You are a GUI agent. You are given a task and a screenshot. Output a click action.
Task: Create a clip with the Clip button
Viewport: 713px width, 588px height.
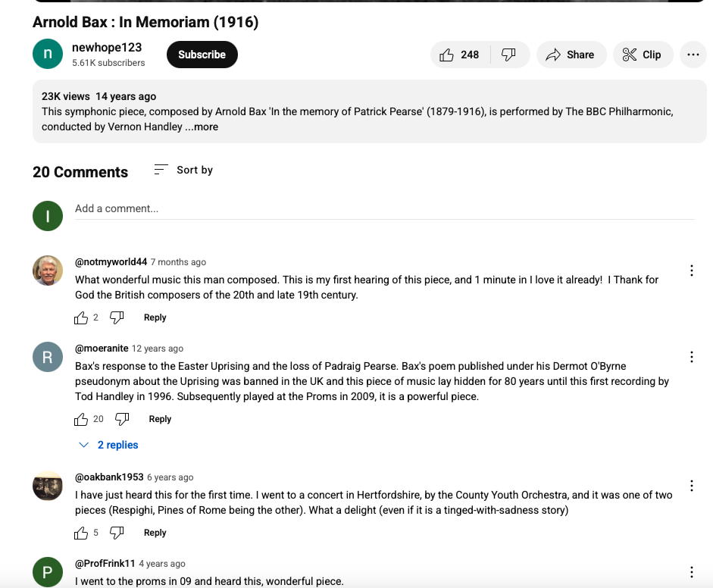pyautogui.click(x=643, y=55)
